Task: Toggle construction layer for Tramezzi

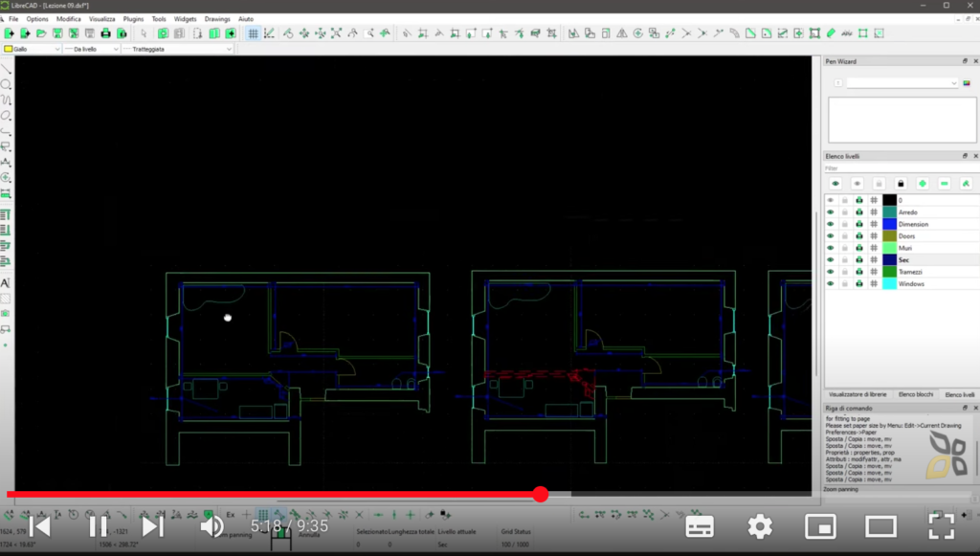Action: [874, 272]
